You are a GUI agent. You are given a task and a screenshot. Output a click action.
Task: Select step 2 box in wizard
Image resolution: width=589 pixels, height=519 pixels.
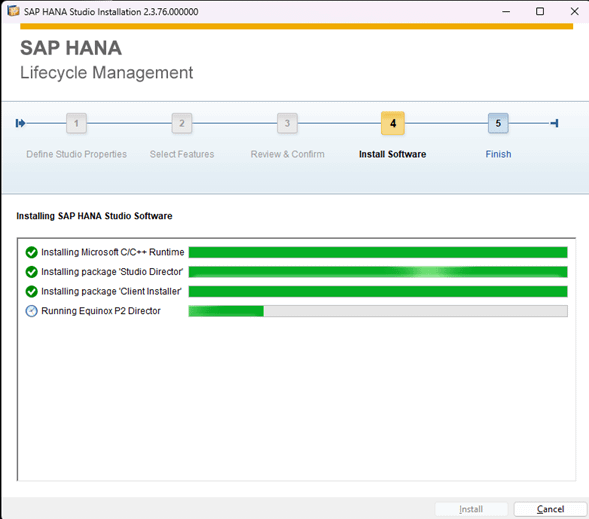(x=182, y=123)
